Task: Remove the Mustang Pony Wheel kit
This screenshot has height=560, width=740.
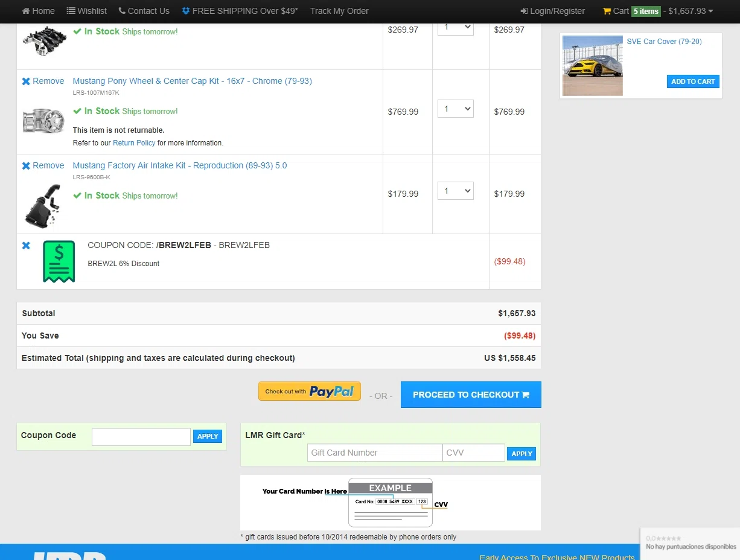Action: pos(43,81)
